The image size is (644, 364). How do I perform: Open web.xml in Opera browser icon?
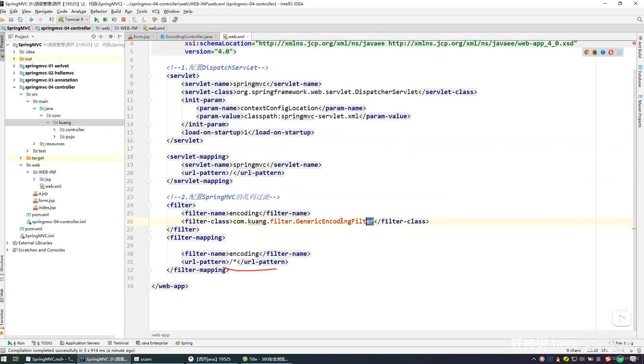click(x=611, y=52)
